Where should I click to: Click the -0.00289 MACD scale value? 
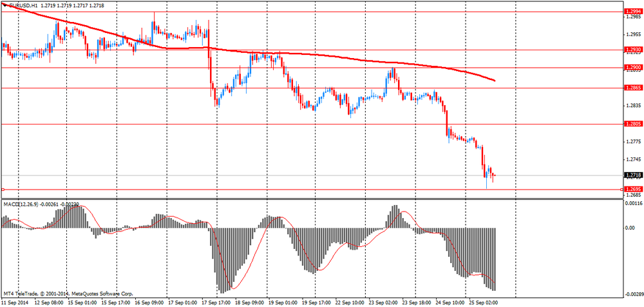coord(632,294)
